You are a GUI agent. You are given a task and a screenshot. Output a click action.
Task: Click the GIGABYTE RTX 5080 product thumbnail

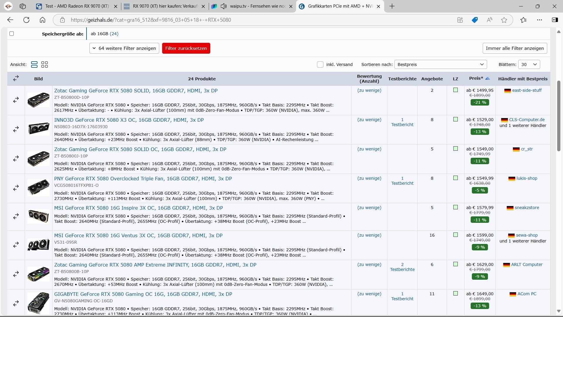pos(38,303)
